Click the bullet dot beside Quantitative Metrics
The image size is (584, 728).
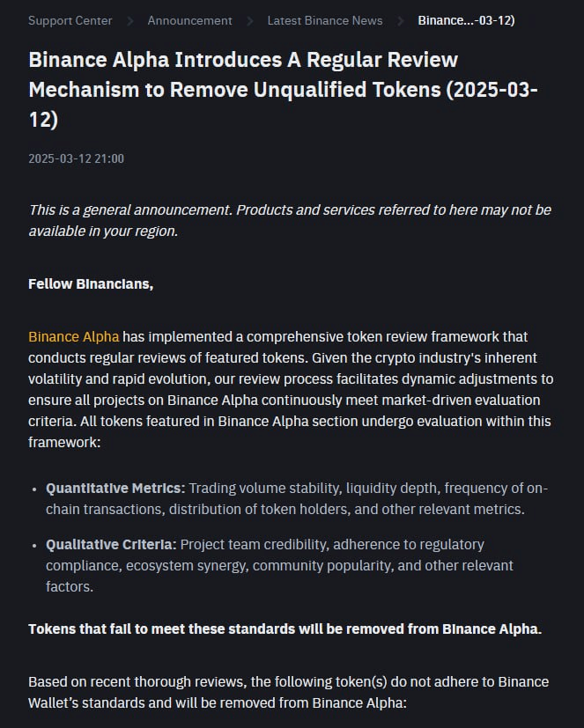click(34, 488)
